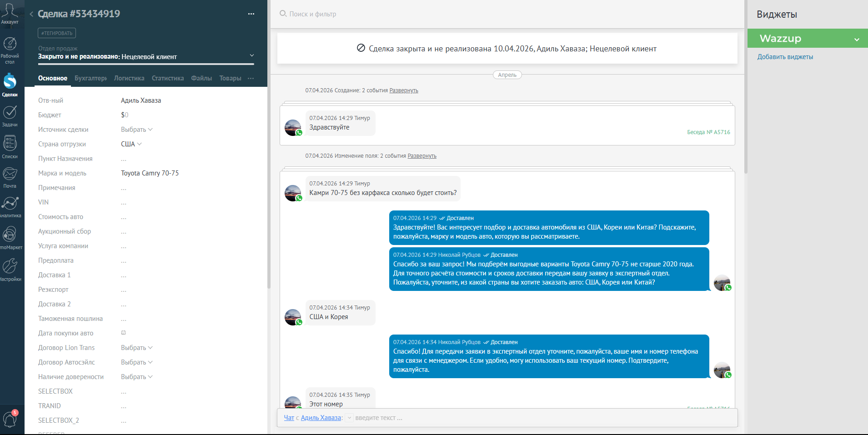The image size is (868, 435).
Task: Edit Аукционный сбор field value
Action: click(x=124, y=232)
